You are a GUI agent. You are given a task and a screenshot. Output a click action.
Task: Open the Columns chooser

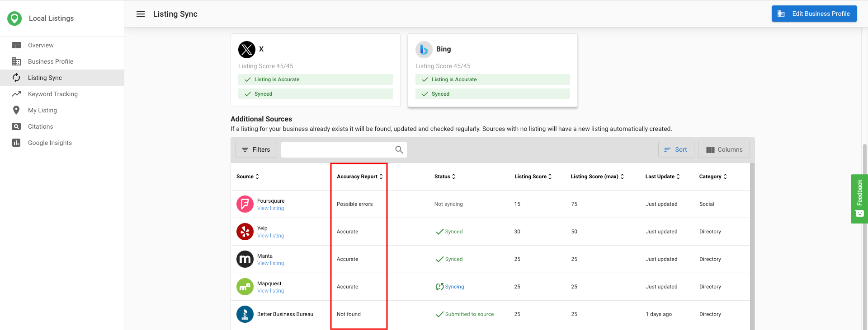pos(724,150)
